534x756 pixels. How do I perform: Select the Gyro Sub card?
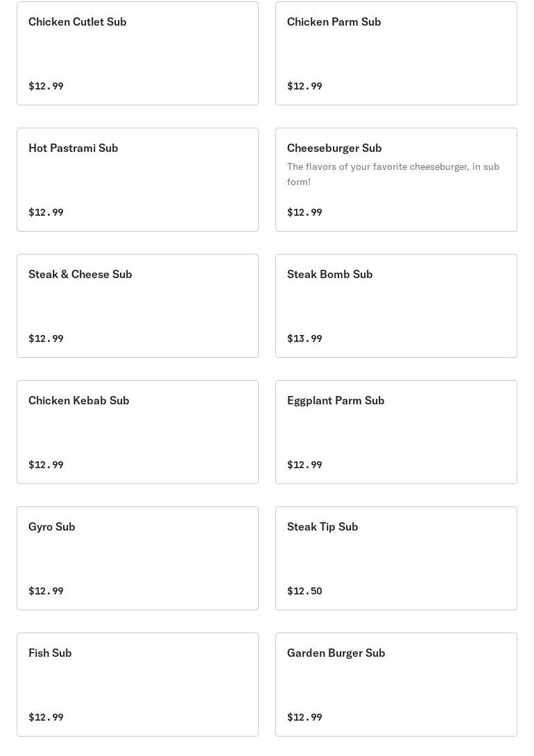click(137, 558)
